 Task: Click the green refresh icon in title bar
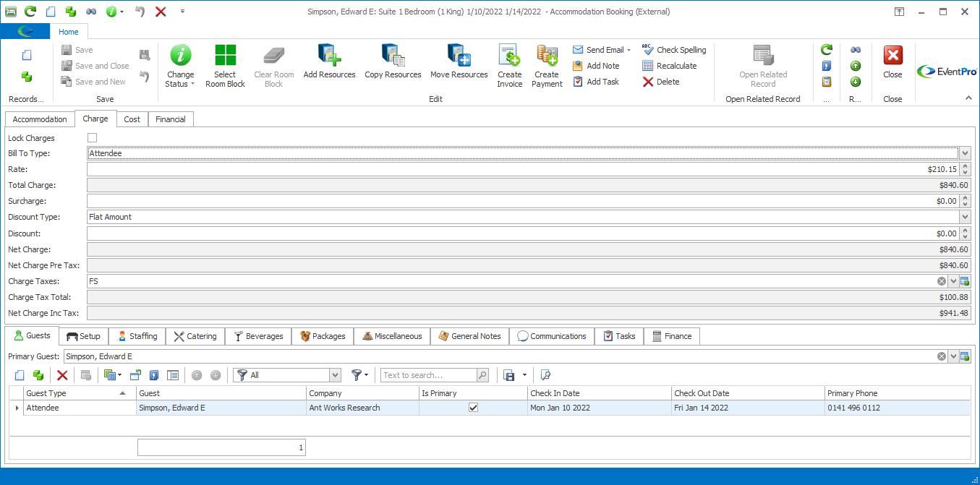[30, 12]
